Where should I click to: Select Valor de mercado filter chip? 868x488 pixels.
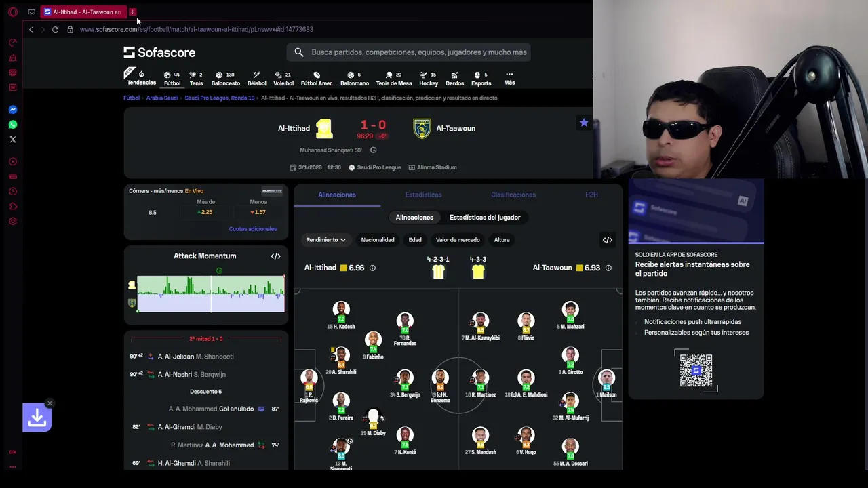[x=458, y=240]
